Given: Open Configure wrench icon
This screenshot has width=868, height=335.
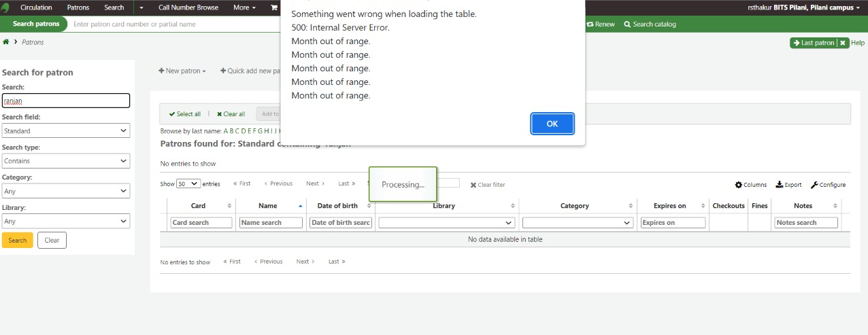Looking at the screenshot, I should click(x=814, y=185).
